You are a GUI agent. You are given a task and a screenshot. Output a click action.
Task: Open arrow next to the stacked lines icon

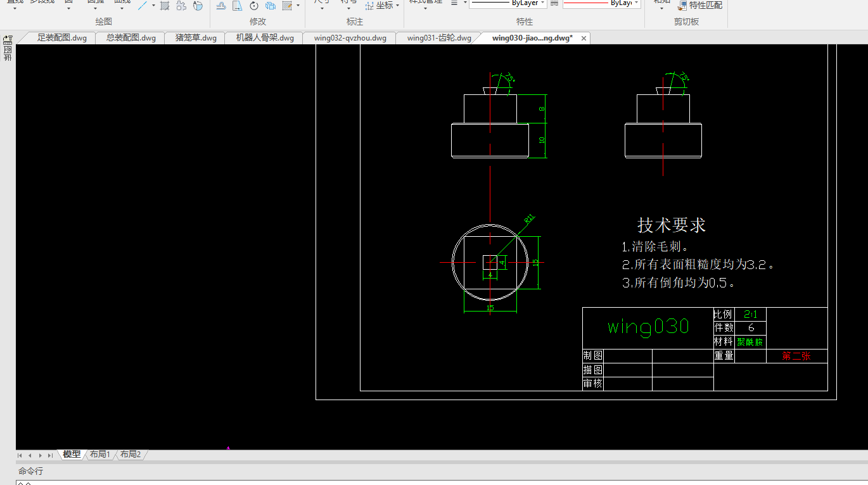[x=464, y=3]
